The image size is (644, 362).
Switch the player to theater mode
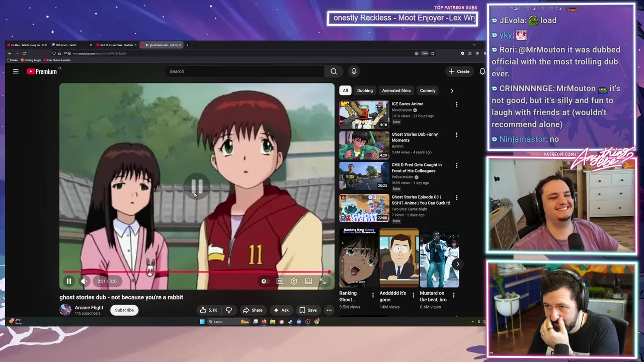tap(308, 281)
